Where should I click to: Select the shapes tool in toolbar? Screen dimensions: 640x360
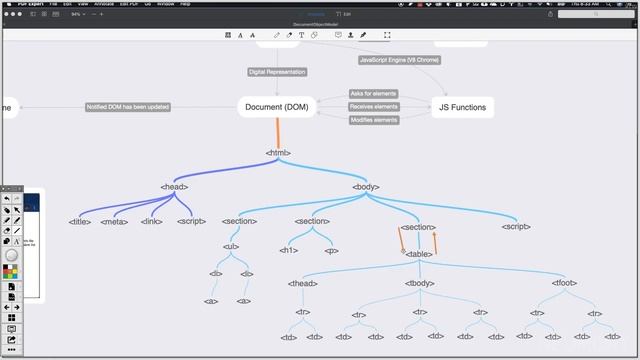click(314, 35)
